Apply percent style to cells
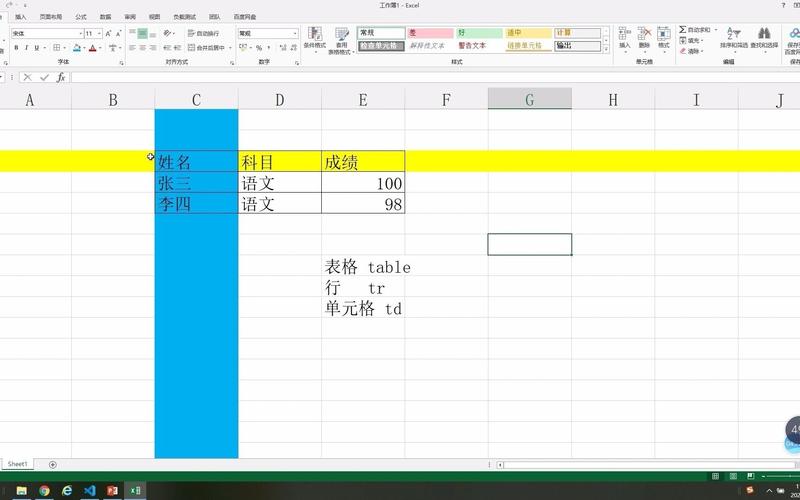Screen dimensions: 800x500 tap(259, 47)
